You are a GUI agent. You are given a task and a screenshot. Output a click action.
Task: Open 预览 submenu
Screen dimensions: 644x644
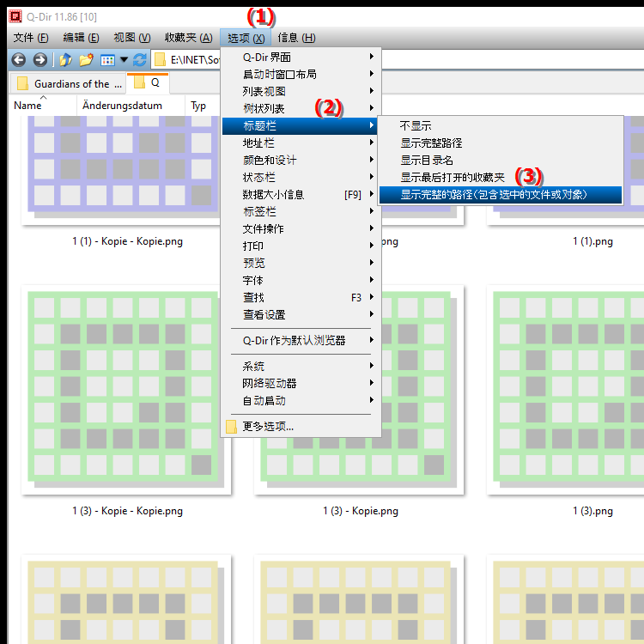(x=301, y=263)
